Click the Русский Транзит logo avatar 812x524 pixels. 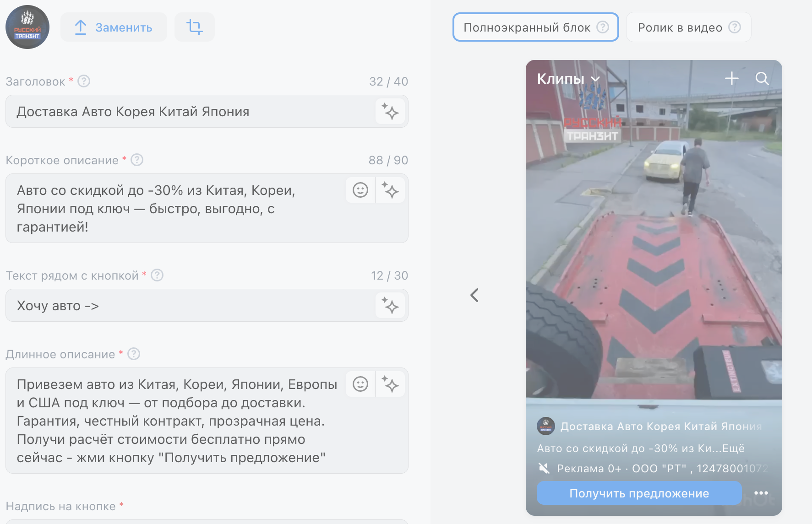pyautogui.click(x=27, y=27)
